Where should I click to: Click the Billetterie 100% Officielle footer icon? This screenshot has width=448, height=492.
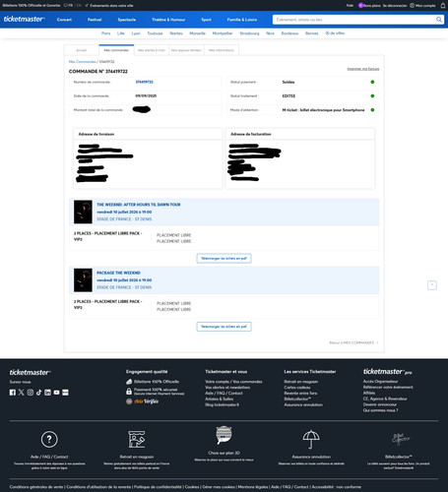[129, 382]
